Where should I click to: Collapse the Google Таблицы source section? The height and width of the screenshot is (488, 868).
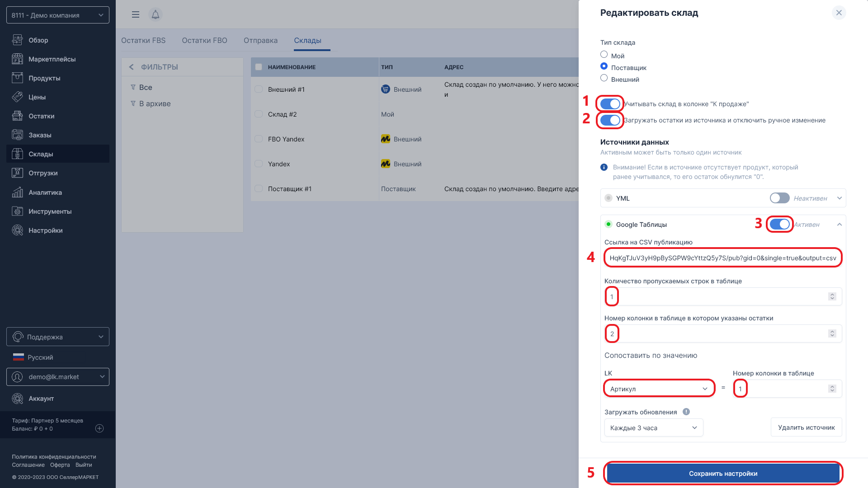[839, 224]
